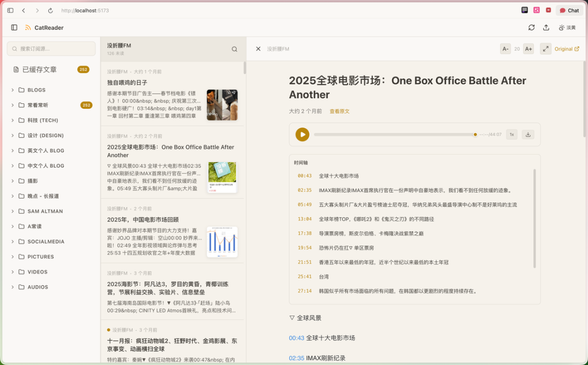Click the audio progress bar

pos(395,134)
